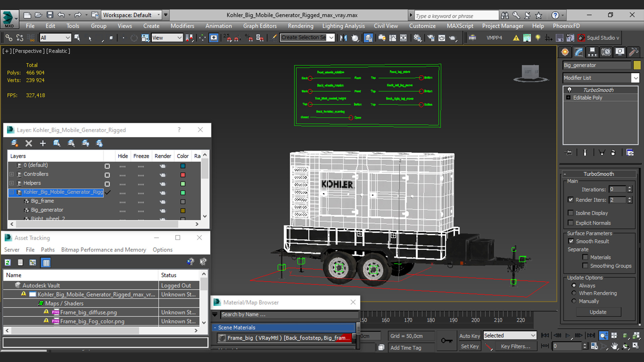Enable the Isoline Display checkbox
This screenshot has height=362, width=644.
pyautogui.click(x=571, y=213)
